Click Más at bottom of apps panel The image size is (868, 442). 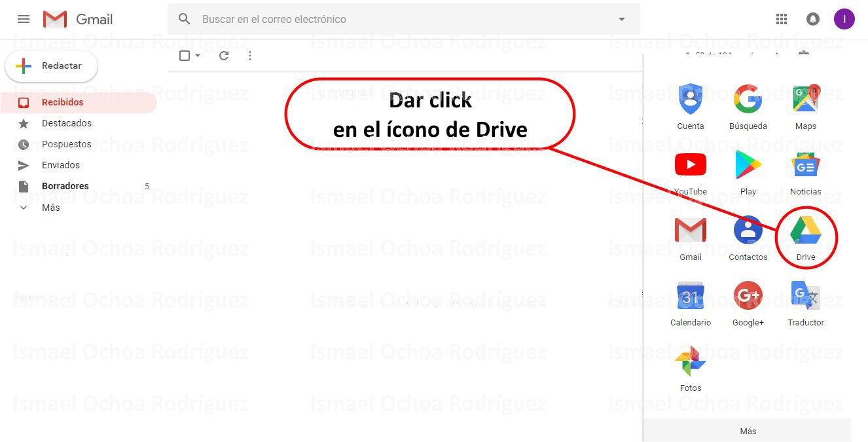point(748,431)
